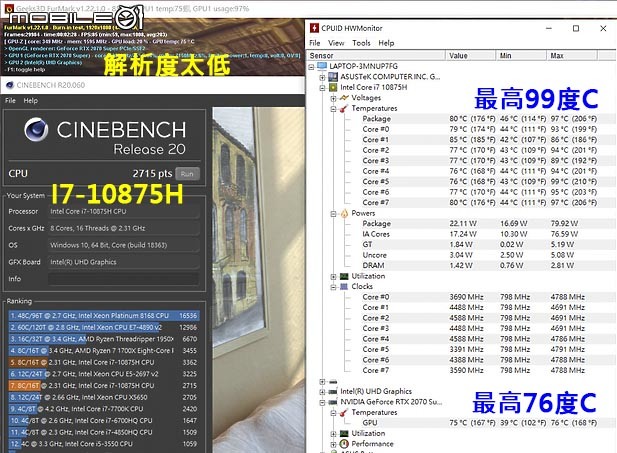The height and width of the screenshot is (453, 617).
Task: Select ranking entry Xeon CPU E7-4890 v2
Action: (x=104, y=327)
